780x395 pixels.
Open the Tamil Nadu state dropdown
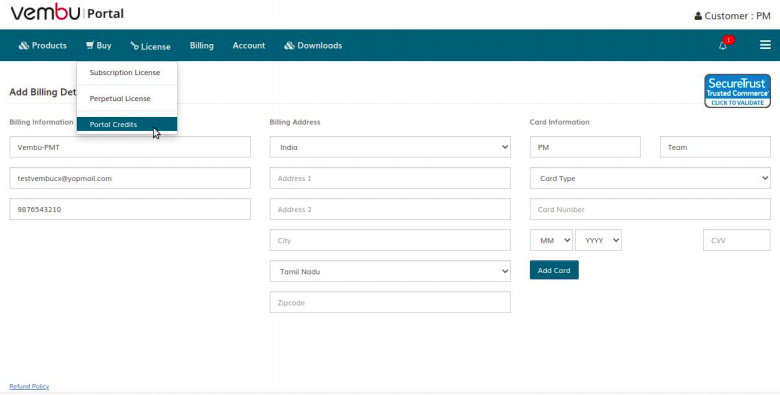click(390, 271)
